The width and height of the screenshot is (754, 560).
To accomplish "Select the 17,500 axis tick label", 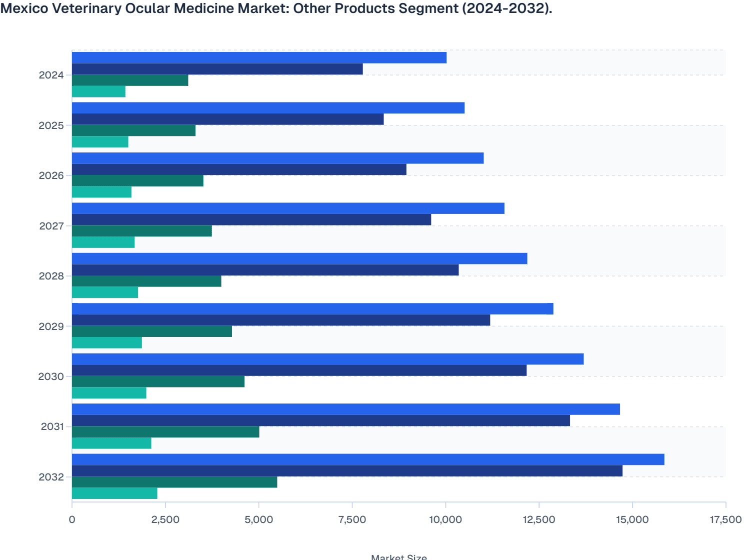I will pyautogui.click(x=723, y=520).
